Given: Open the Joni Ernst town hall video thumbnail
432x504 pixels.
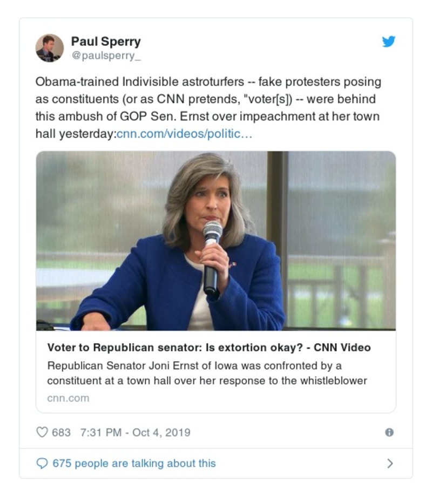Looking at the screenshot, I should point(216,240).
